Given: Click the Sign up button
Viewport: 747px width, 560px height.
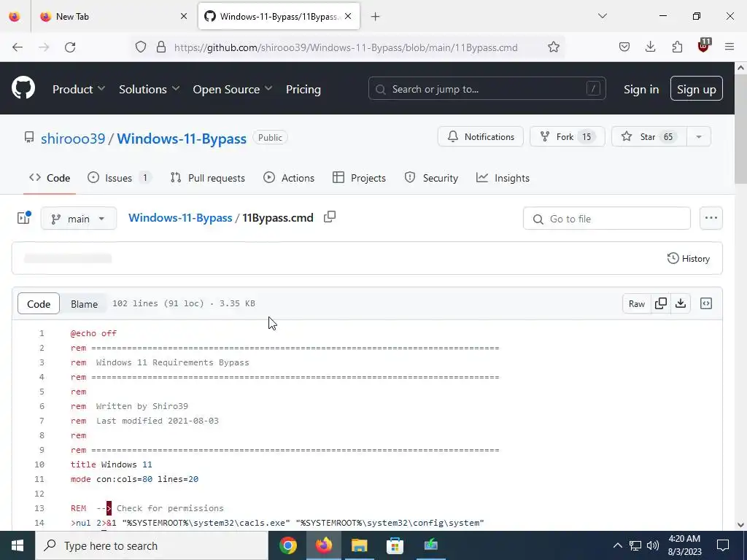Looking at the screenshot, I should pos(697,88).
